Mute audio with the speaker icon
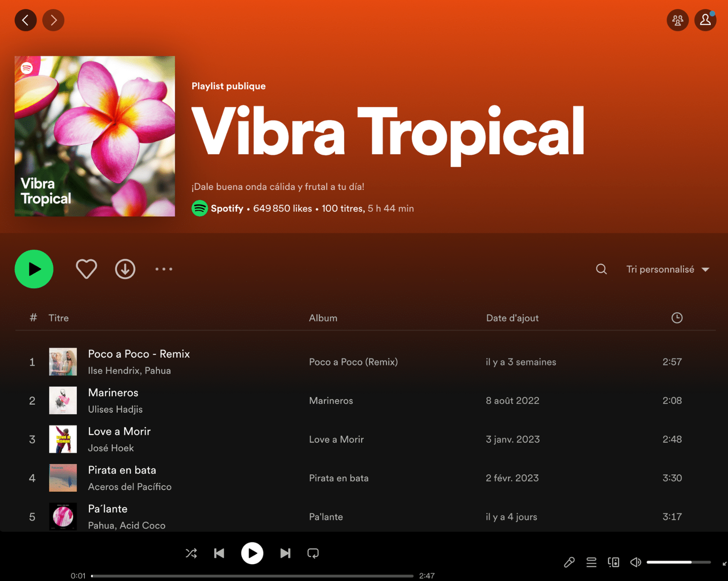The image size is (728, 581). 635,562
